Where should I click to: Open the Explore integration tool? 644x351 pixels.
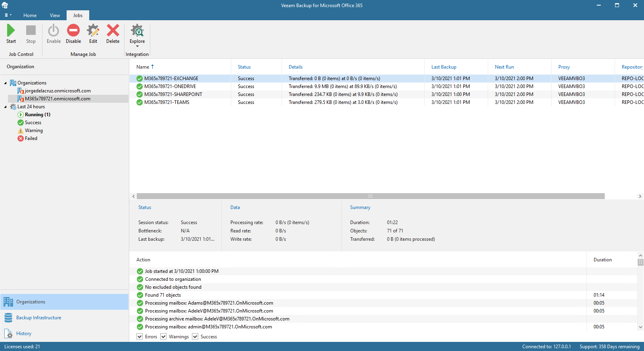tap(137, 35)
